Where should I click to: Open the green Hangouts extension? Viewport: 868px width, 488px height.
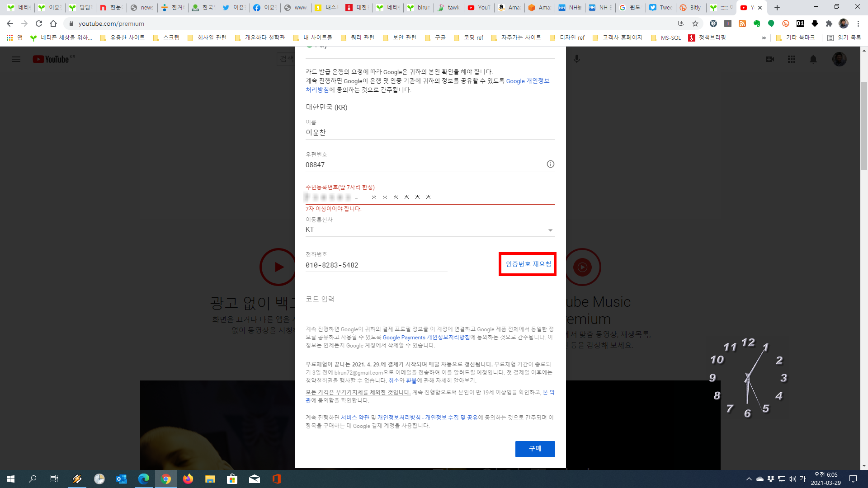click(x=771, y=23)
